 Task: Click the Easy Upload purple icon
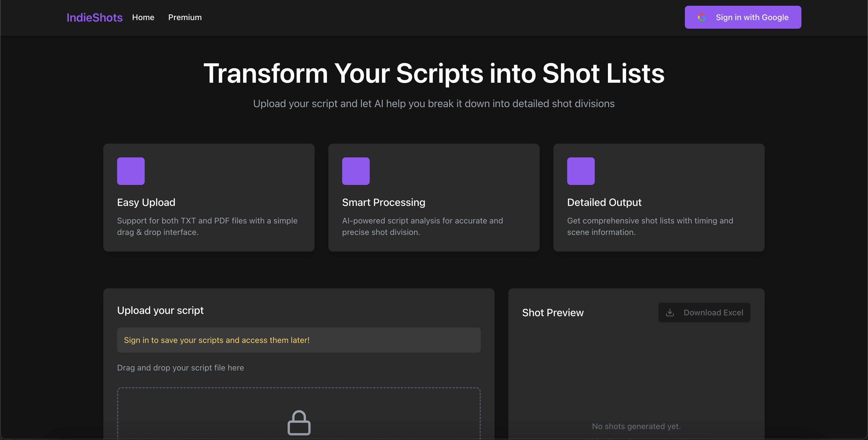(131, 171)
